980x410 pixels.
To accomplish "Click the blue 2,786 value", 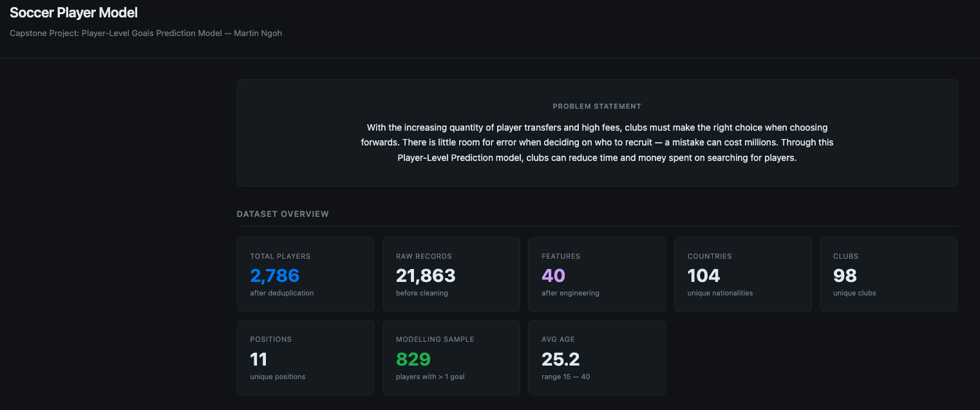I will tap(275, 276).
